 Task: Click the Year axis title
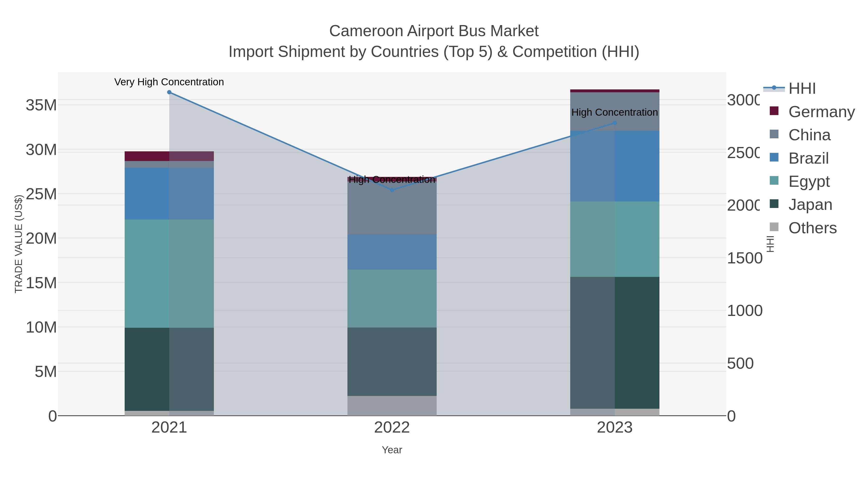coord(392,450)
